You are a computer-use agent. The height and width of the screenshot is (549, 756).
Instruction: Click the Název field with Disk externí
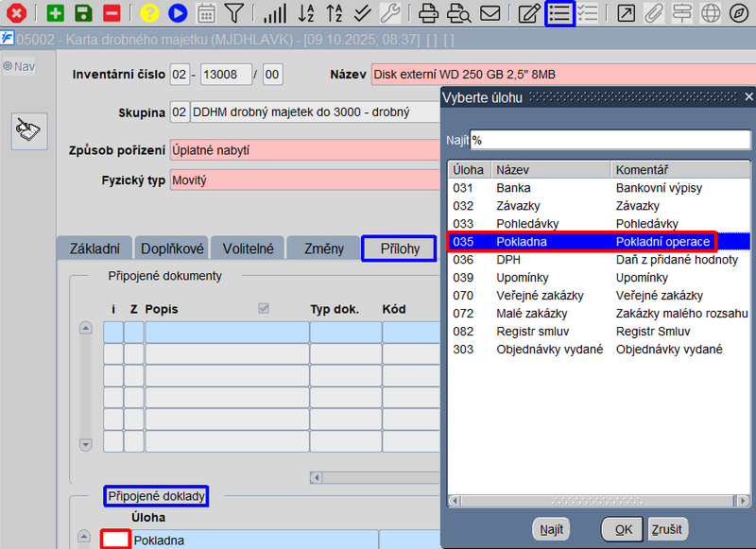563,75
